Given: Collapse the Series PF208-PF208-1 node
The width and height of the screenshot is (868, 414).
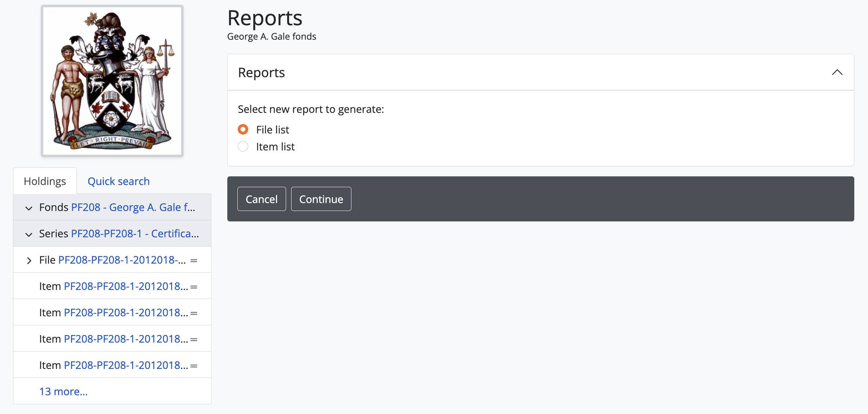Looking at the screenshot, I should point(29,234).
